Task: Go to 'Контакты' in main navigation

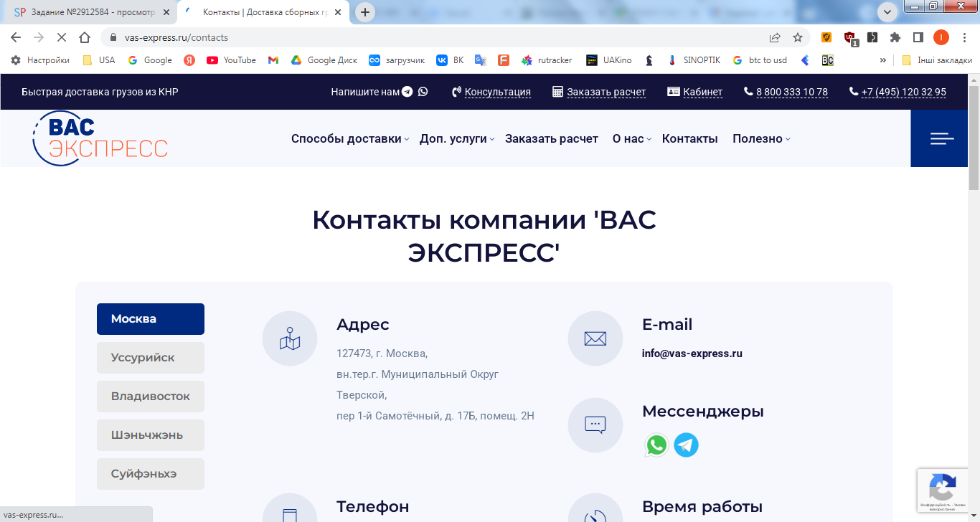Action: [690, 138]
